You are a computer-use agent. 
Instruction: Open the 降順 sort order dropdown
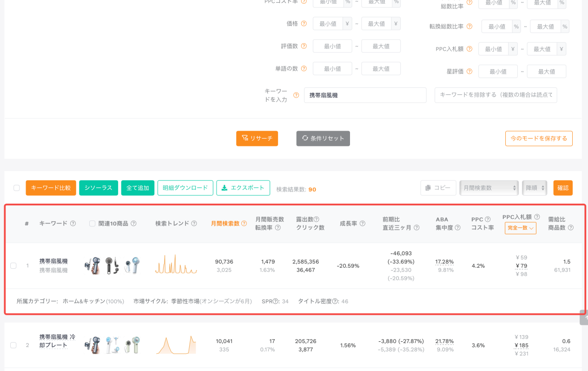534,188
